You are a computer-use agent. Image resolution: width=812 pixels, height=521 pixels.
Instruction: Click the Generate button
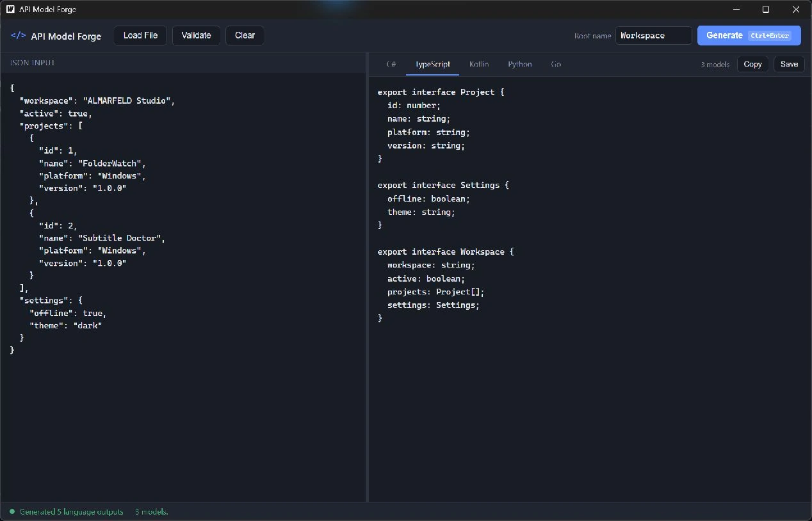tap(749, 35)
